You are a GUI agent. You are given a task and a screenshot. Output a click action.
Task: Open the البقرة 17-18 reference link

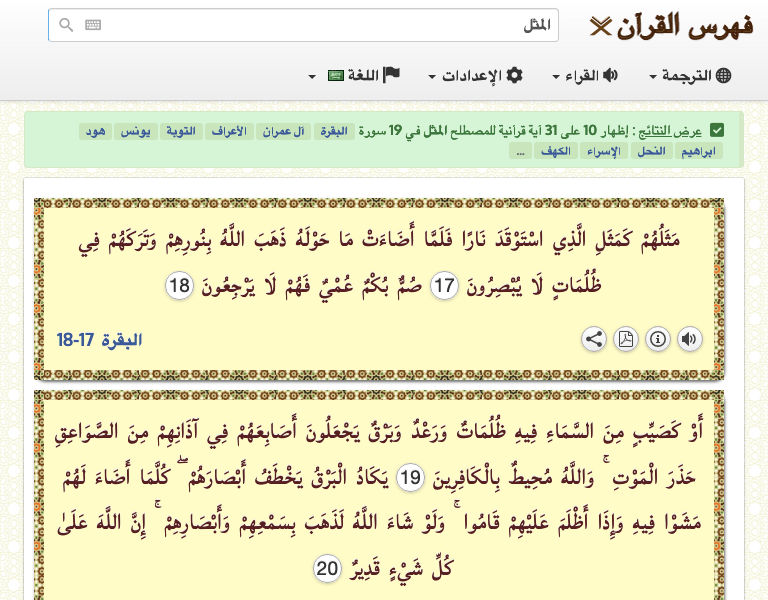[100, 340]
